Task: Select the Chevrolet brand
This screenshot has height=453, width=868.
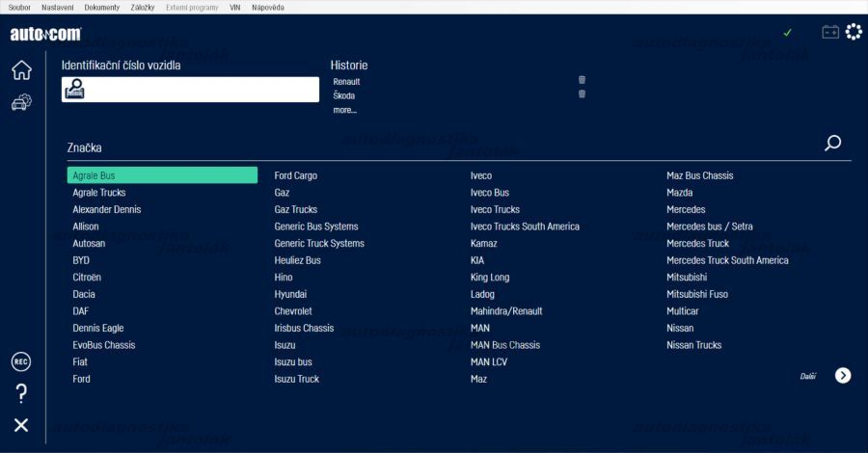Action: click(x=293, y=311)
